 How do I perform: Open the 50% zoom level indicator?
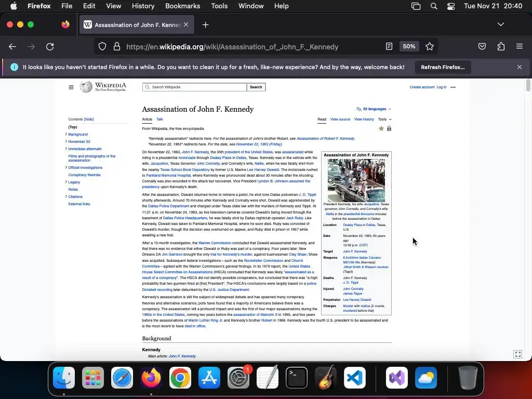(409, 46)
